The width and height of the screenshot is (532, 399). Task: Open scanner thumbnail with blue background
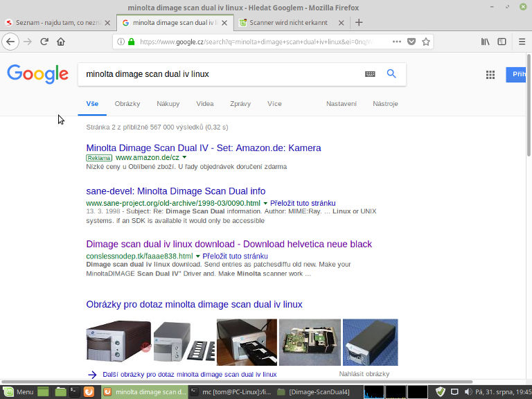[x=370, y=342]
